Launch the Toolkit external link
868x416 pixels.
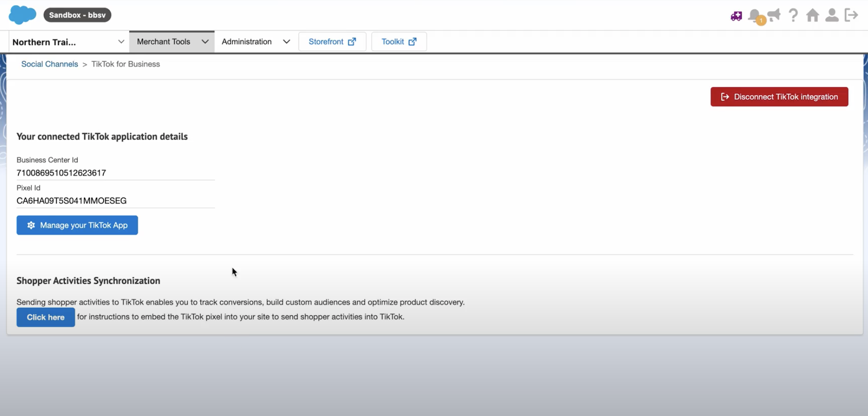coord(398,42)
